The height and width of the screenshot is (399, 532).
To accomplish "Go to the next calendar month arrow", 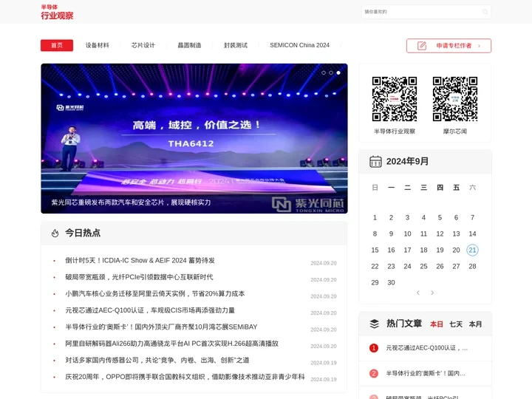I will click(x=432, y=293).
